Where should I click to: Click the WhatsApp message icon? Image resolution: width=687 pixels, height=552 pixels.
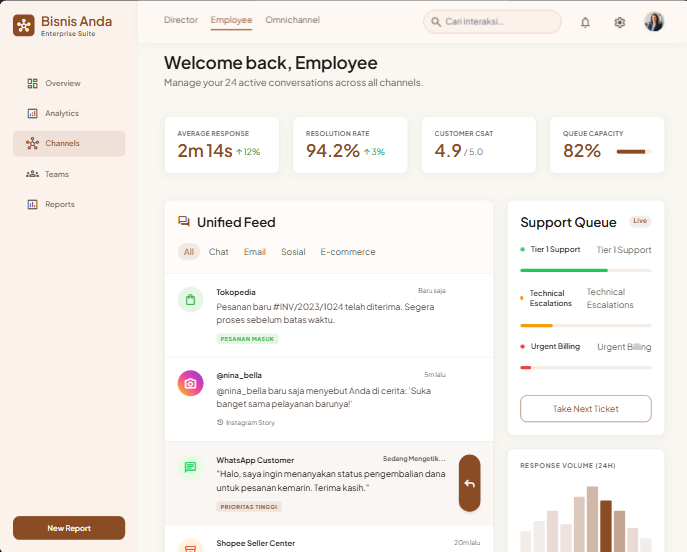pos(190,467)
